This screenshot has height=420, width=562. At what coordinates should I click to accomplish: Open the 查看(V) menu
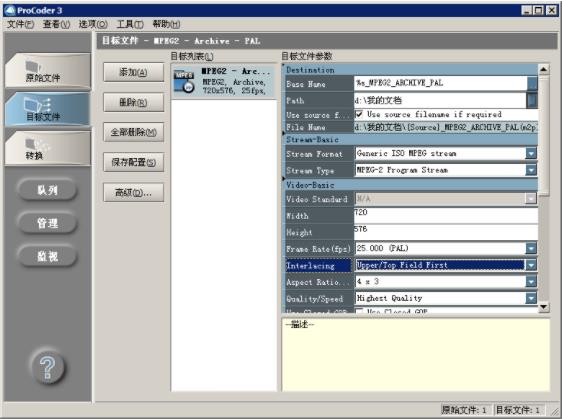click(56, 24)
